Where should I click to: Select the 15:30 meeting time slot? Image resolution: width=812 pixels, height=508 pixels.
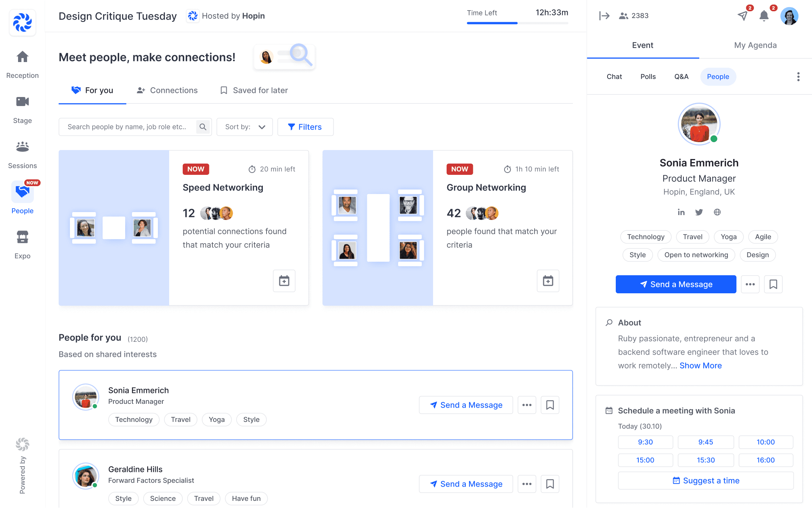click(706, 460)
